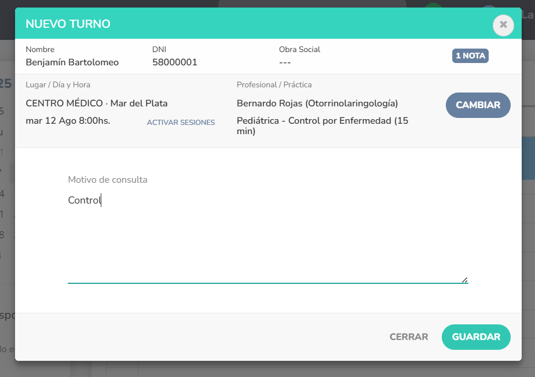Focus the Motivo de consulta text area

[268, 238]
